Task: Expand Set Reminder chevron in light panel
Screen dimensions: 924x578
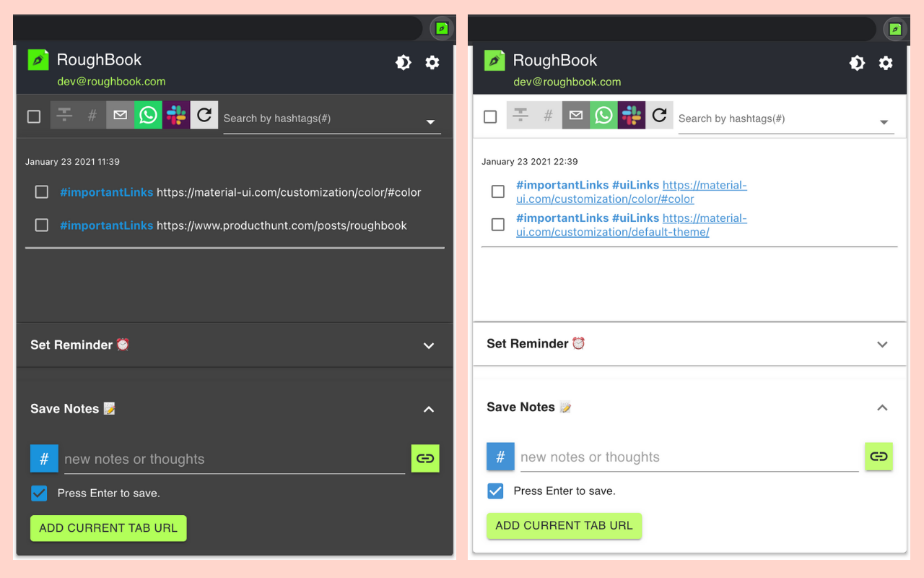Action: (882, 344)
